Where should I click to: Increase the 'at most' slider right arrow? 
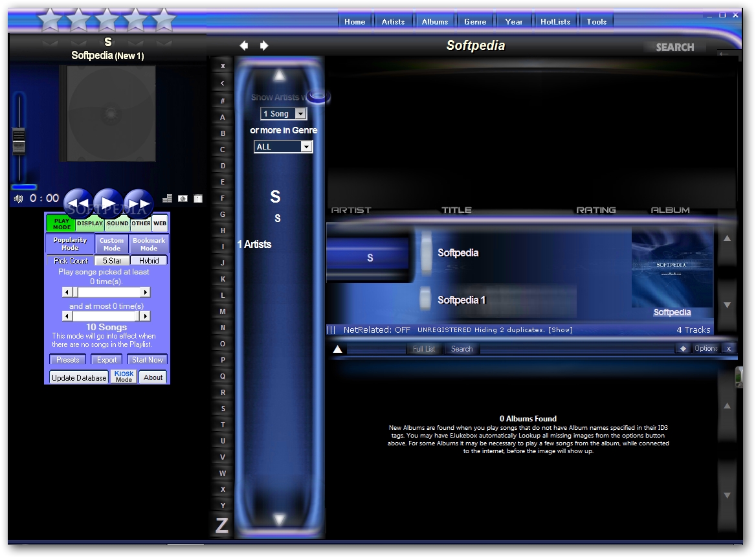(145, 317)
